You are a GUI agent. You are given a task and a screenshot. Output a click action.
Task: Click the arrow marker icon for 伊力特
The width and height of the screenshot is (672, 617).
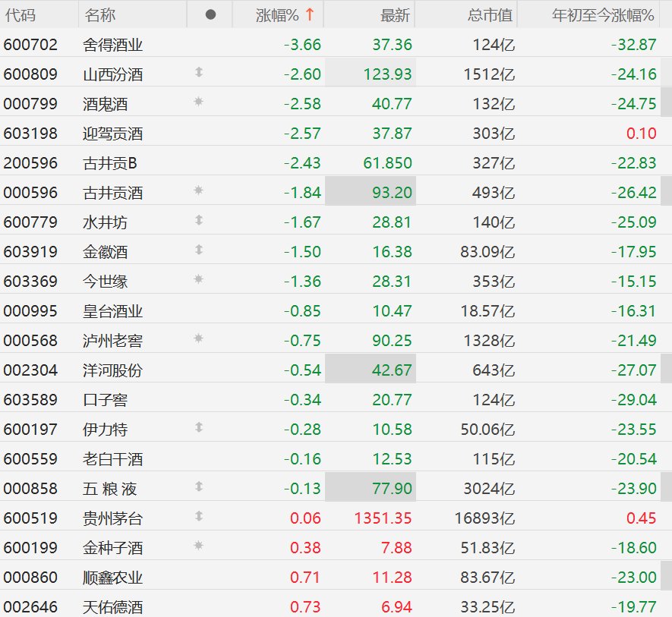point(199,427)
